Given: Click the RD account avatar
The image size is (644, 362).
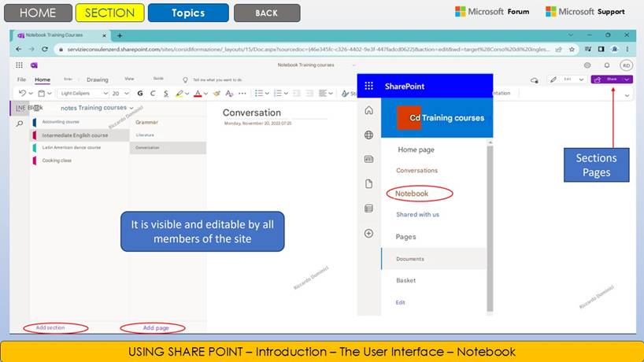Looking at the screenshot, I should [626, 65].
